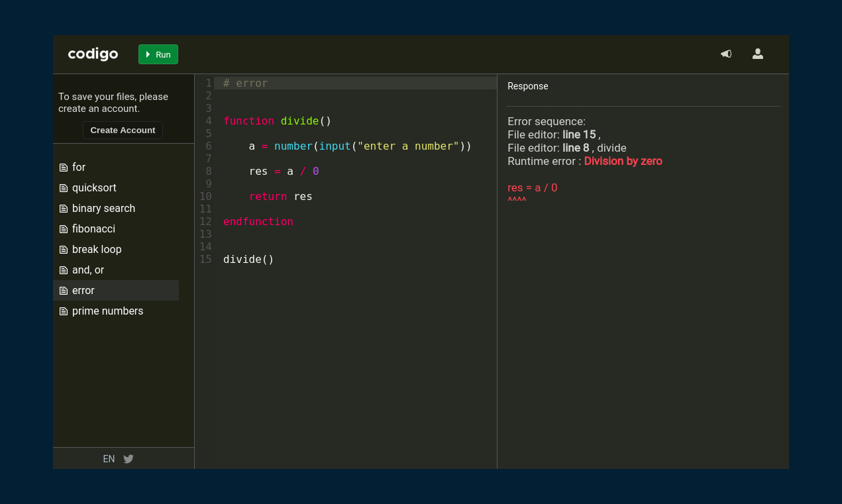Click the file icon beside break loop
The width and height of the screenshot is (842, 504).
64,250
